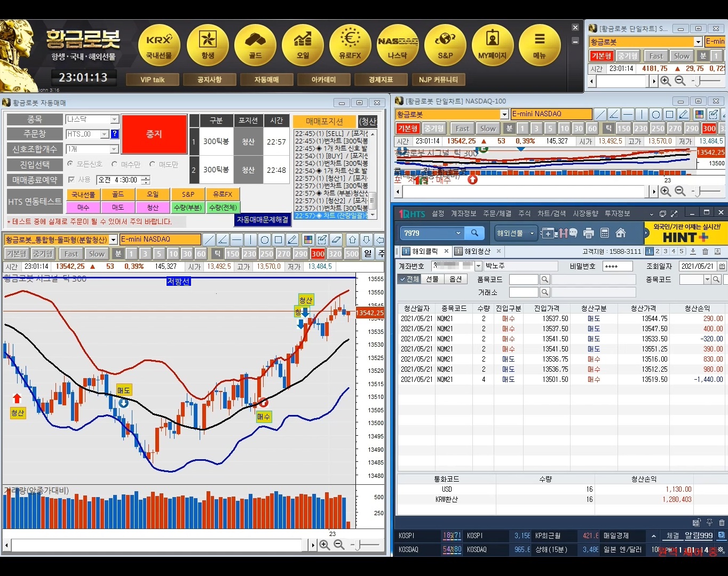The image size is (728, 576).
Task: Open the 차트/검색 menu in HTS
Action: click(551, 213)
